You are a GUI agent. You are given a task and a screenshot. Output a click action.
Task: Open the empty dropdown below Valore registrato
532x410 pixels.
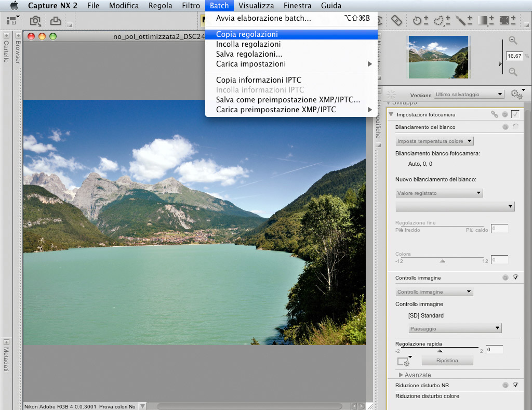[x=455, y=206]
